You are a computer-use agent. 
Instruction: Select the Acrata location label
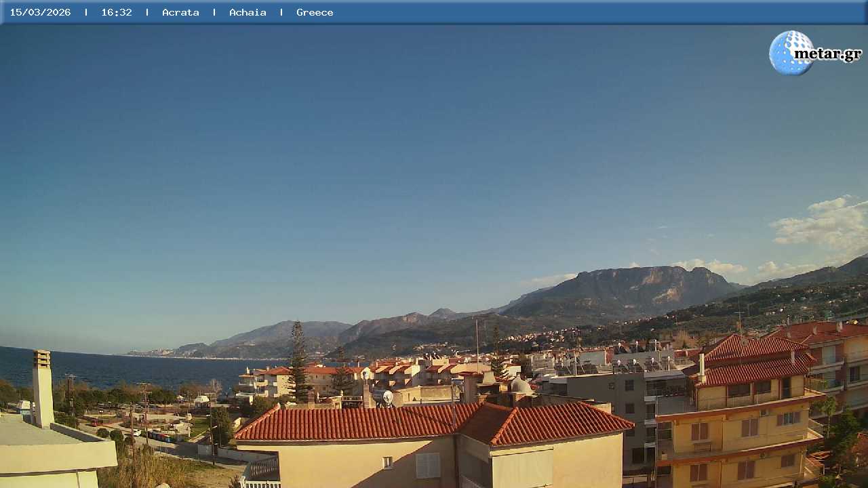coord(180,12)
